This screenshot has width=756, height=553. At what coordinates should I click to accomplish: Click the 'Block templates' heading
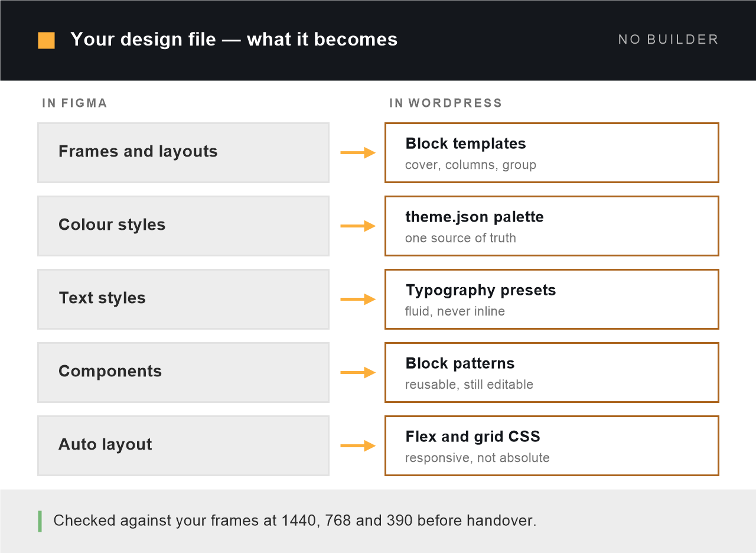[465, 144]
